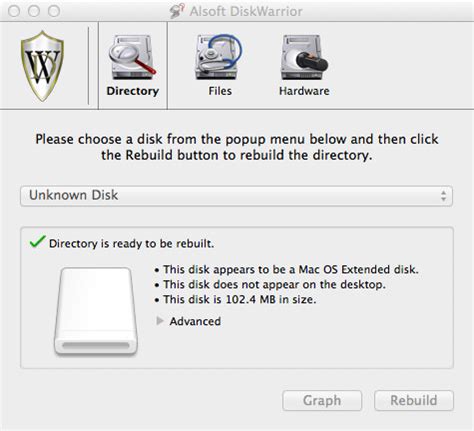474x431 pixels.
Task: Zoom the DiskWarrior window
Action: click(x=54, y=11)
